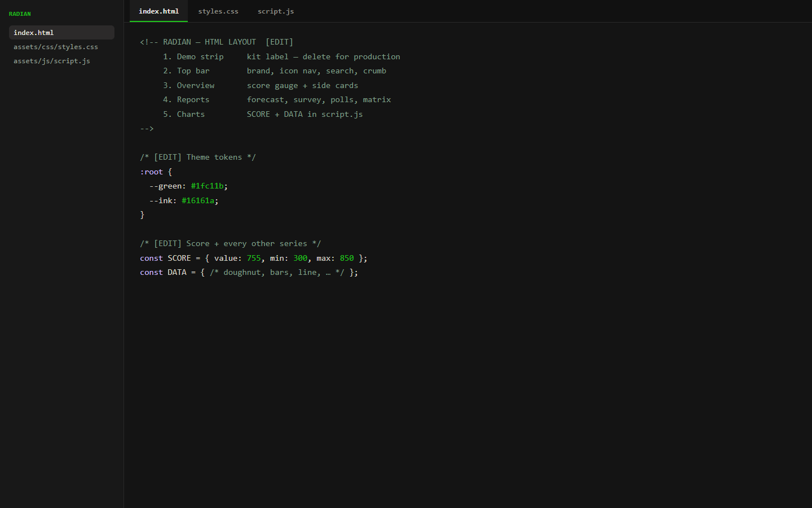Click 'forecast, survey, polls, matrix' text
This screenshot has width=812, height=508.
coord(319,99)
